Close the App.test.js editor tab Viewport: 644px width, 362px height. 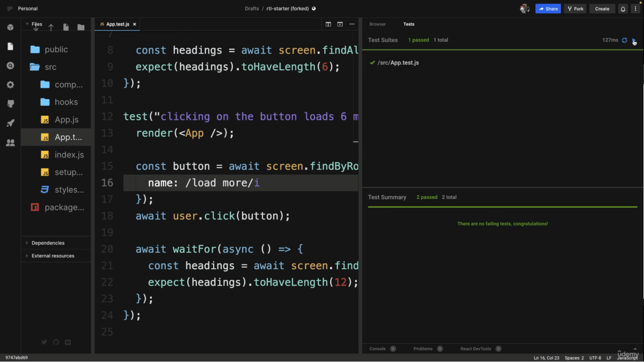click(x=135, y=24)
